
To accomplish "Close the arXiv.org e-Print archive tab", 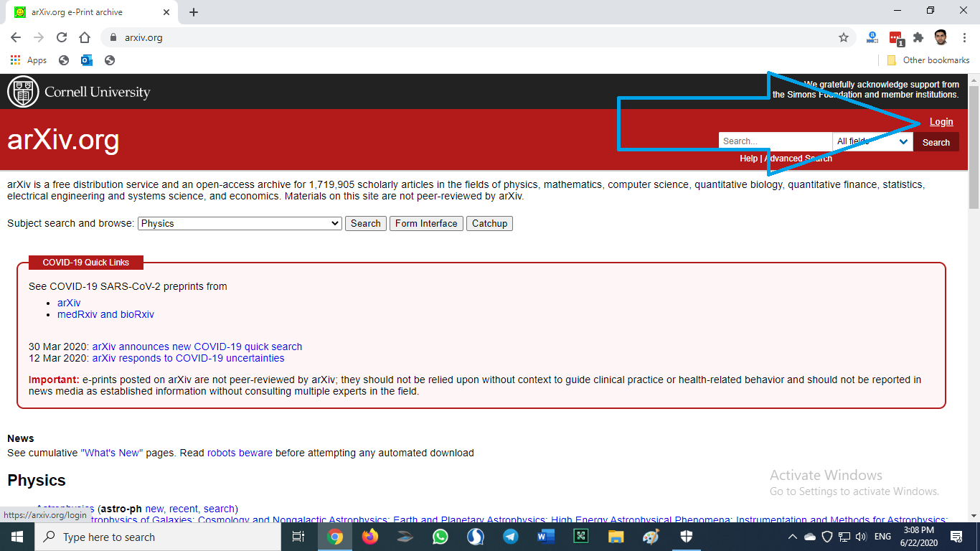I will 166,12.
